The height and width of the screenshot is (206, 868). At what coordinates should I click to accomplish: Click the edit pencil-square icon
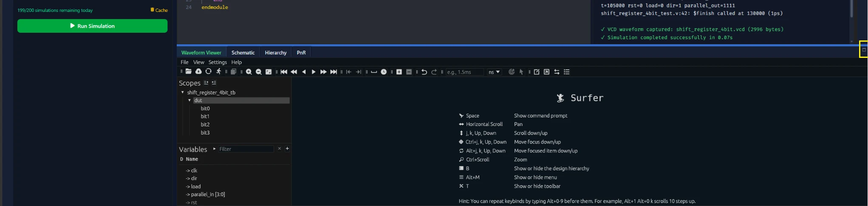537,72
